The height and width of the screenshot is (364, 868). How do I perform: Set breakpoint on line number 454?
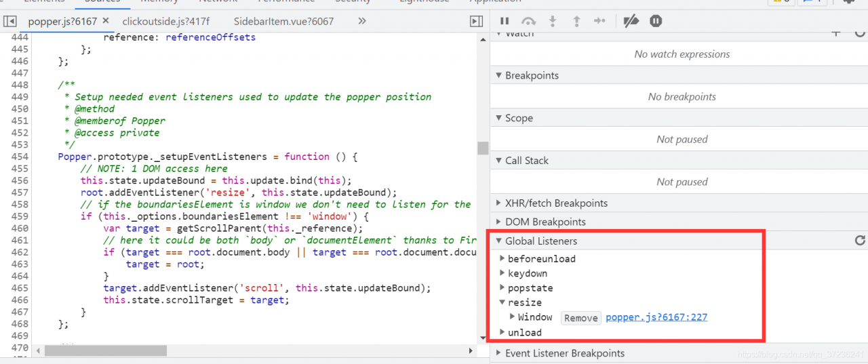click(20, 157)
